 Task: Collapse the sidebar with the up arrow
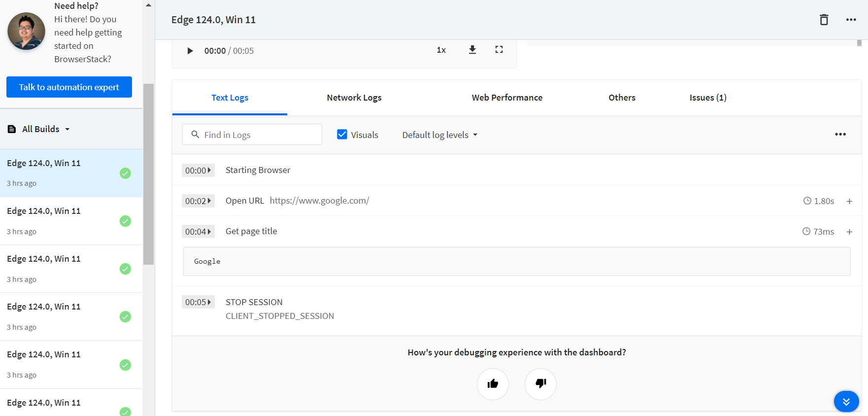click(149, 5)
